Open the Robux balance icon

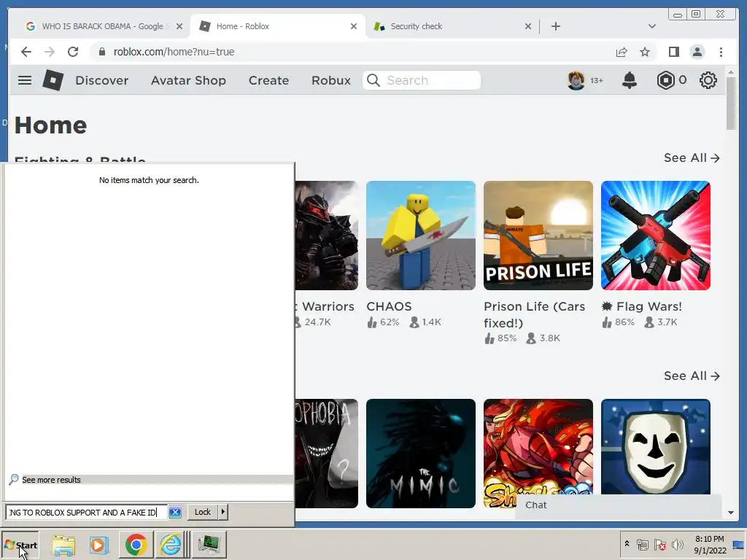coord(665,80)
